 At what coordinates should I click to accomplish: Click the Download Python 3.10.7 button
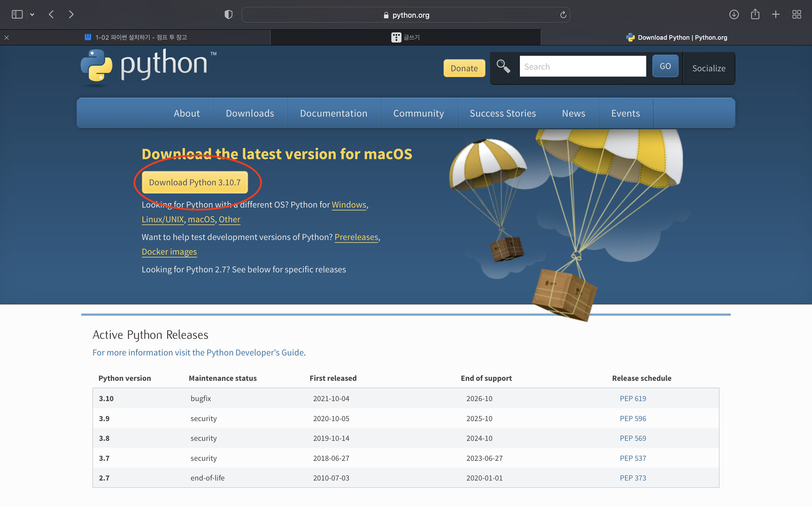195,182
